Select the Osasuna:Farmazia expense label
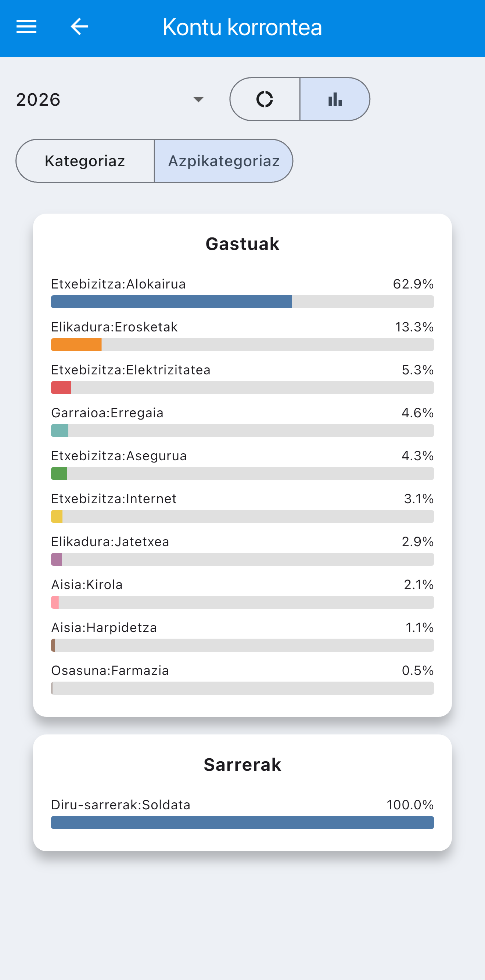Image resolution: width=485 pixels, height=980 pixels. 110,671
